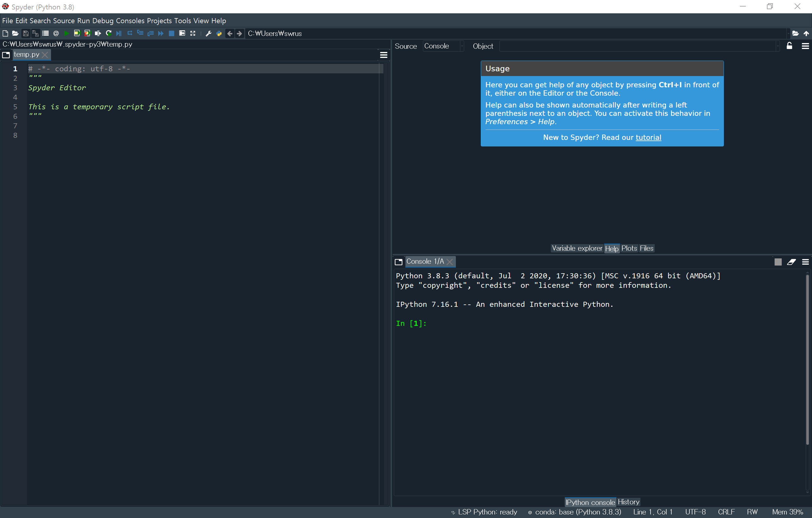
Task: Click the console stop interrupt square
Action: click(x=778, y=262)
